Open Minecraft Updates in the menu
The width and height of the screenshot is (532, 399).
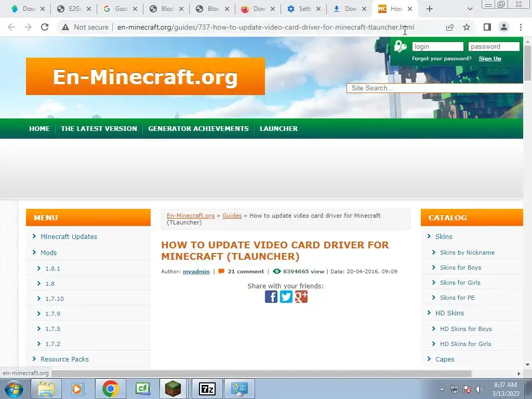pyautogui.click(x=69, y=236)
